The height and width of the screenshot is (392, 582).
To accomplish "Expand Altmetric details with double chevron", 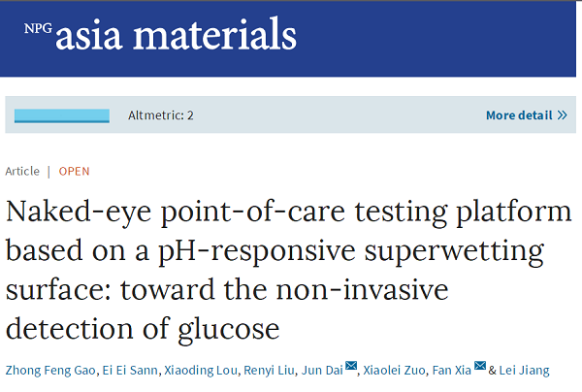I will coord(563,115).
